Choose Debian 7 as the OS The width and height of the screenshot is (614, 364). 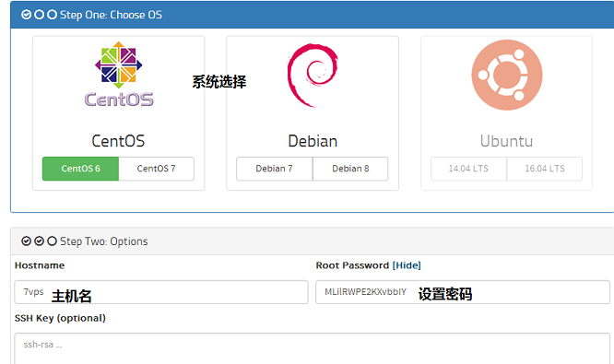coord(274,169)
